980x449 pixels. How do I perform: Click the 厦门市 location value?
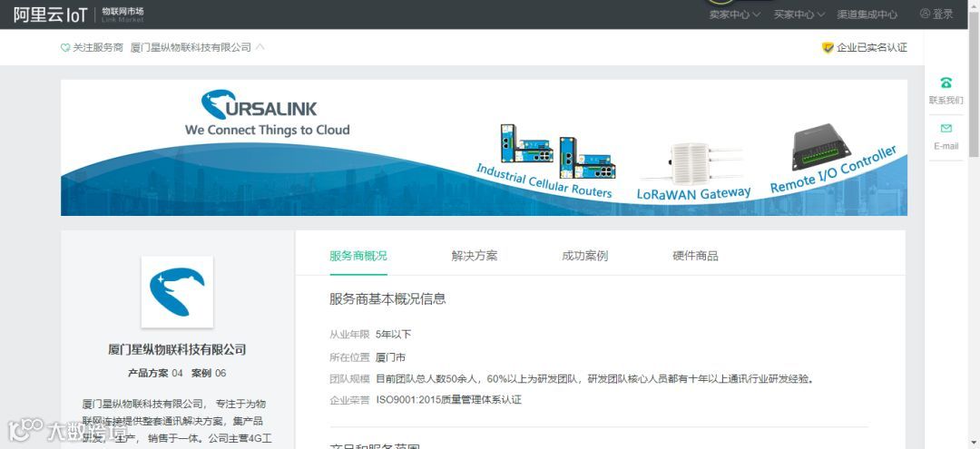click(x=390, y=357)
